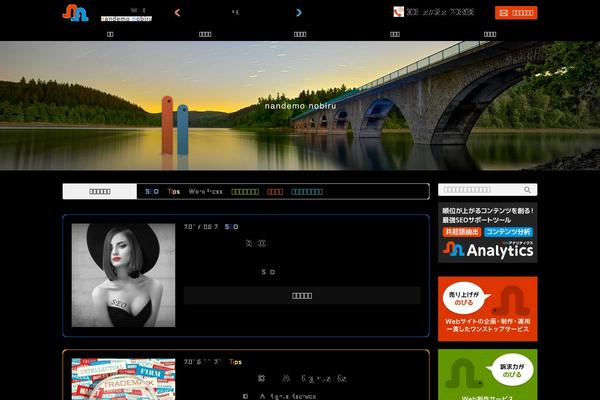
Task: Click the orange mail contact button
Action: point(516,13)
